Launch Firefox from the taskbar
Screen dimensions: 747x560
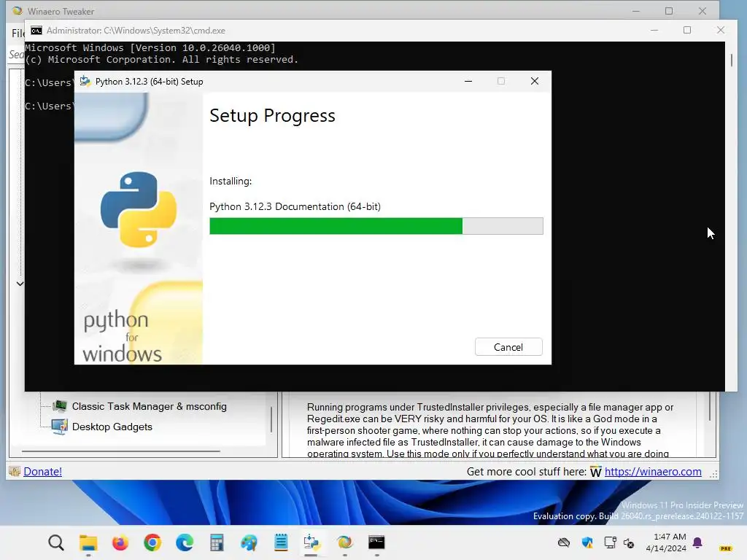pyautogui.click(x=120, y=542)
